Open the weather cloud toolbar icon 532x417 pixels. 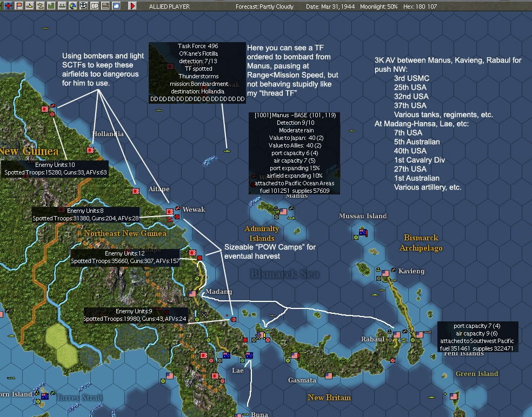pos(116,6)
